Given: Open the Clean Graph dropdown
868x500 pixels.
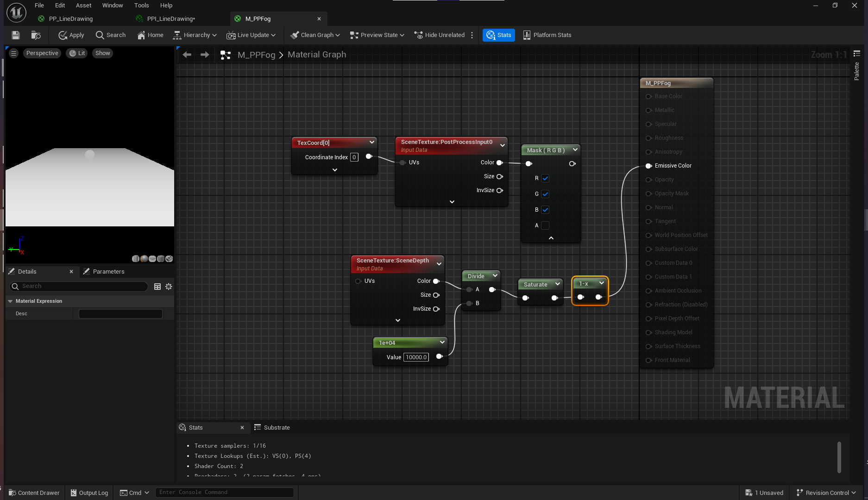Looking at the screenshot, I should click(315, 35).
